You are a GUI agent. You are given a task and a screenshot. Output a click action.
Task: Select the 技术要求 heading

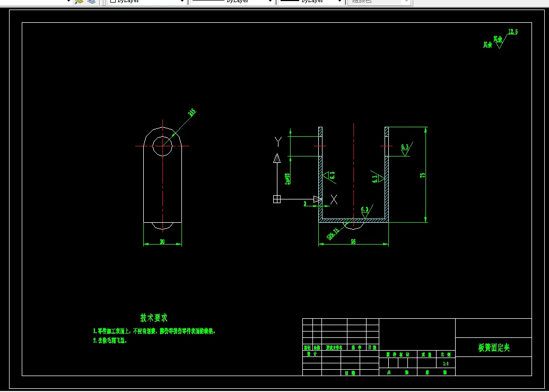(x=154, y=318)
